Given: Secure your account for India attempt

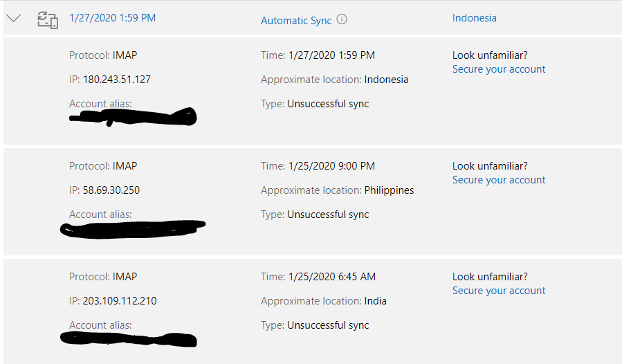Looking at the screenshot, I should coord(499,291).
